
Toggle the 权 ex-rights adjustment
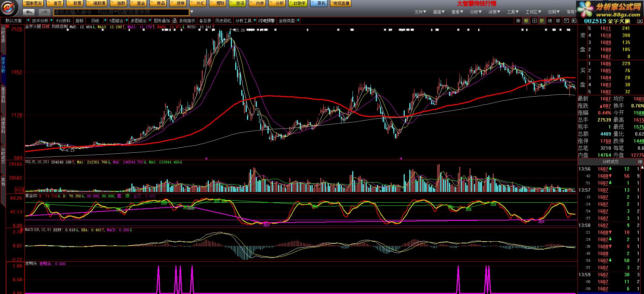[542, 21]
